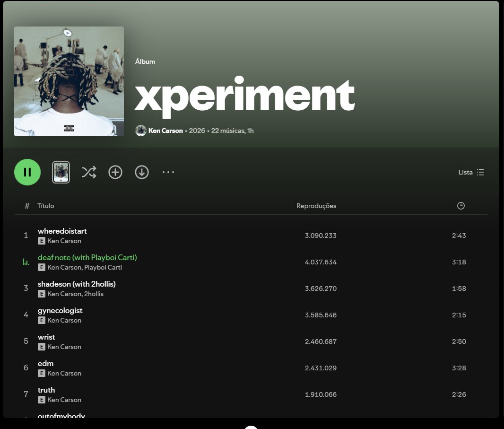The image size is (504, 429).
Task: Click Ken Carson under wrist
Action: [64, 347]
